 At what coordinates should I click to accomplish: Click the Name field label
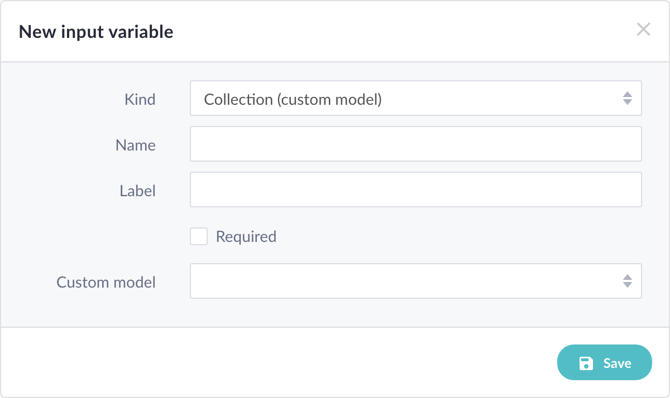point(135,145)
